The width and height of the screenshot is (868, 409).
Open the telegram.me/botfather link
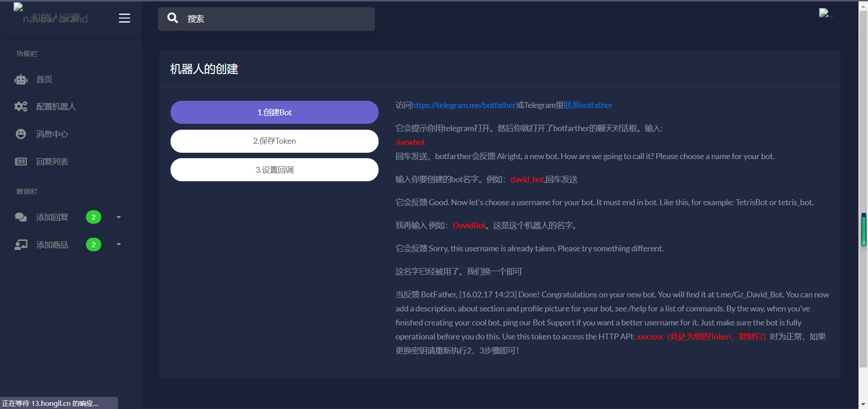tap(464, 105)
